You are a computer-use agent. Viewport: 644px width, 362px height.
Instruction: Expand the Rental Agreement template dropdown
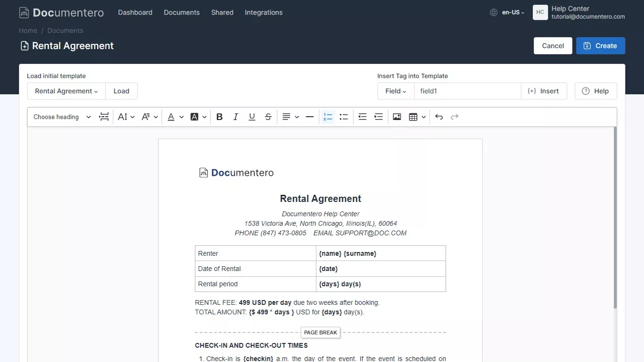click(x=66, y=91)
